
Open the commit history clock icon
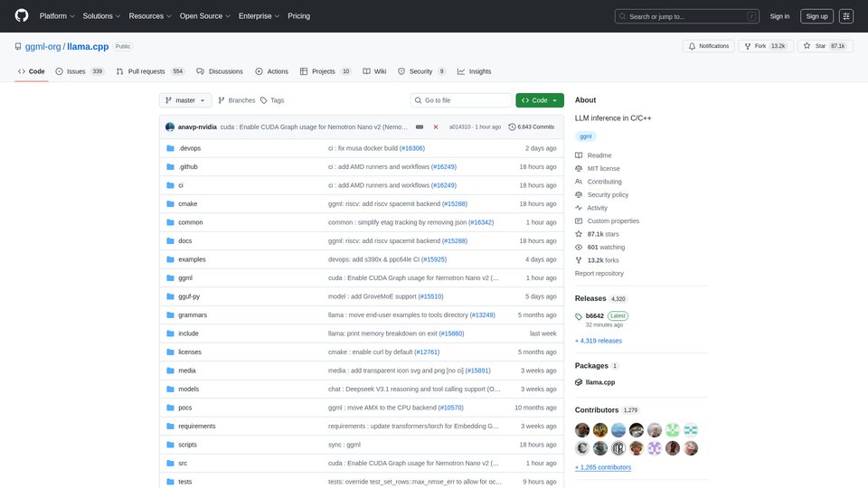pyautogui.click(x=513, y=127)
